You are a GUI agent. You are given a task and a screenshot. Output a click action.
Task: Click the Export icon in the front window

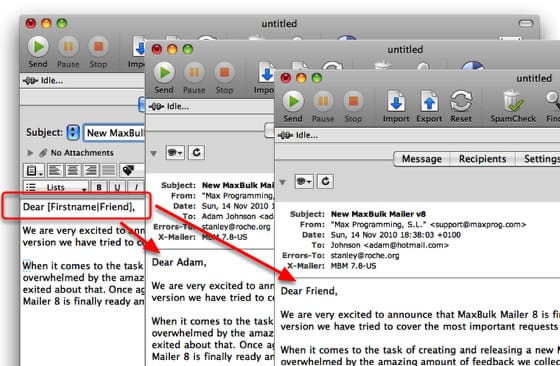(x=429, y=101)
